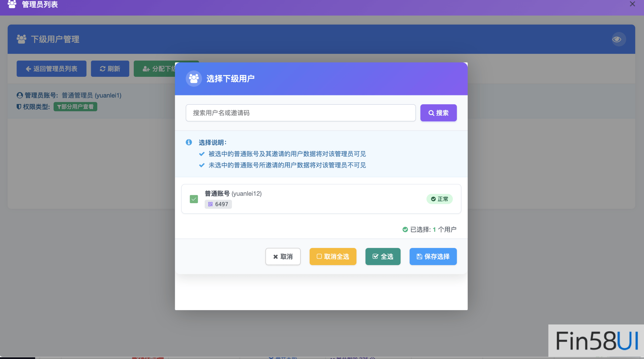Click the green check icon beside 已选择
Image resolution: width=644 pixels, height=359 pixels.
405,229
